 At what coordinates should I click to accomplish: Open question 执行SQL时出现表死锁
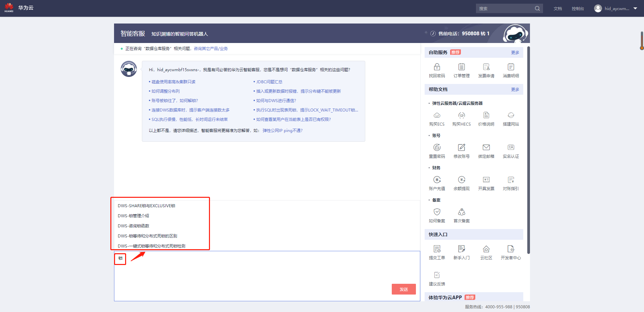pyautogui.click(x=307, y=110)
